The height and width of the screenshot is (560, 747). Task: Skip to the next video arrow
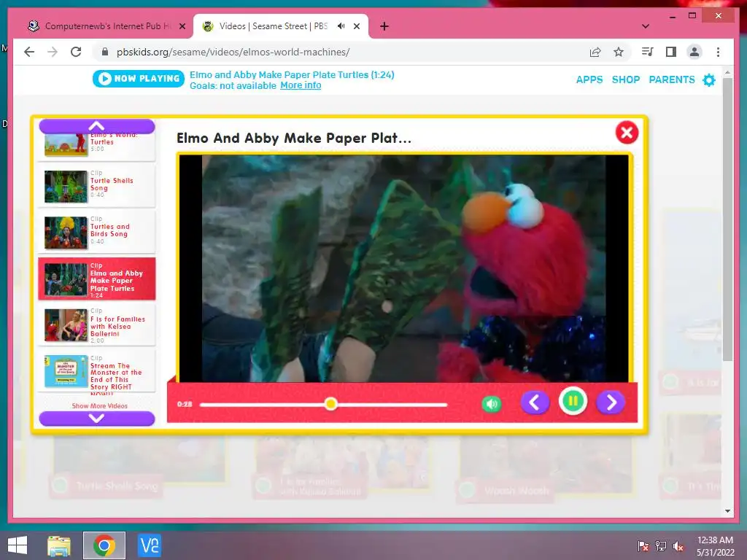point(611,402)
